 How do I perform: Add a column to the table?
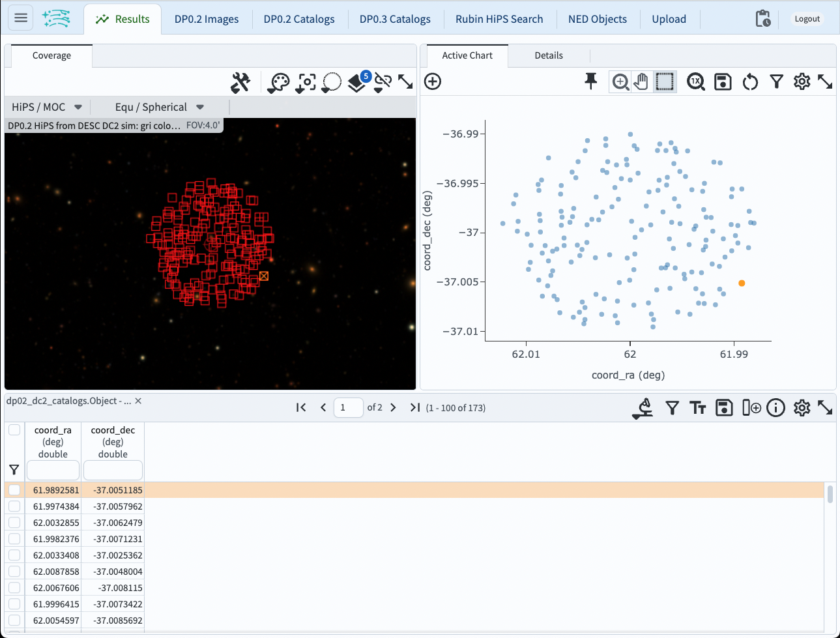pyautogui.click(x=751, y=408)
